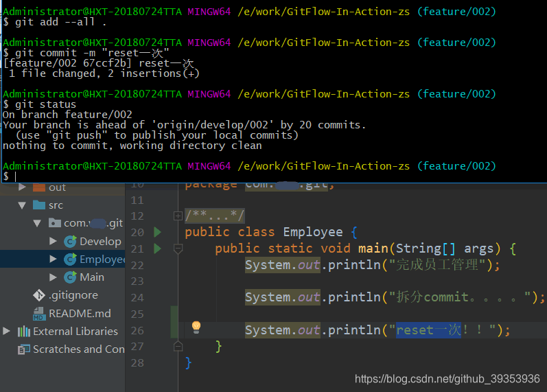The height and width of the screenshot is (392, 547).
Task: Click the Develop class icon
Action: point(70,241)
